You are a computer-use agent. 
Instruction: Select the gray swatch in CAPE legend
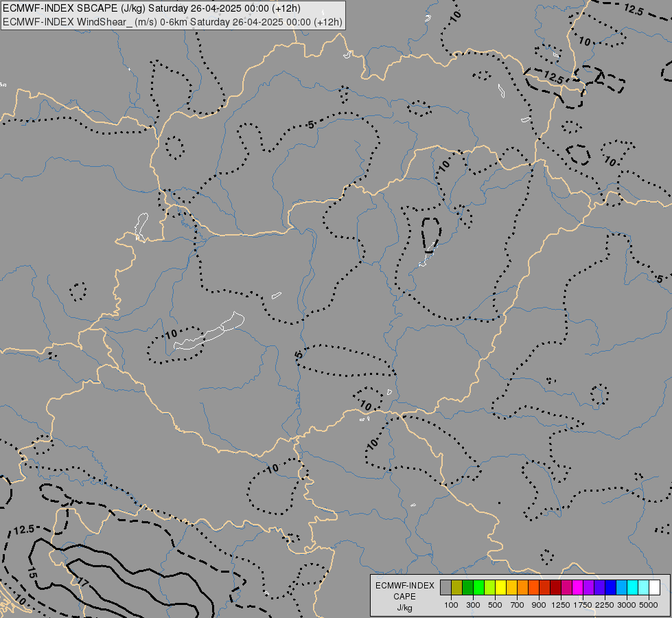click(x=445, y=588)
